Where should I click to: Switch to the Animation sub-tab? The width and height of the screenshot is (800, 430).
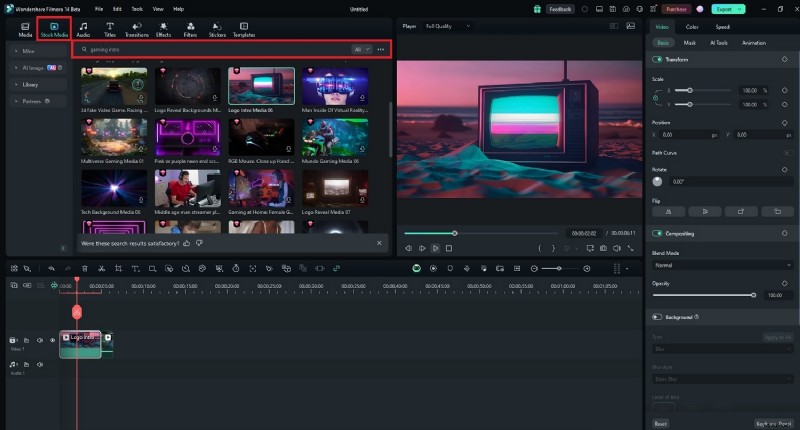(754, 43)
